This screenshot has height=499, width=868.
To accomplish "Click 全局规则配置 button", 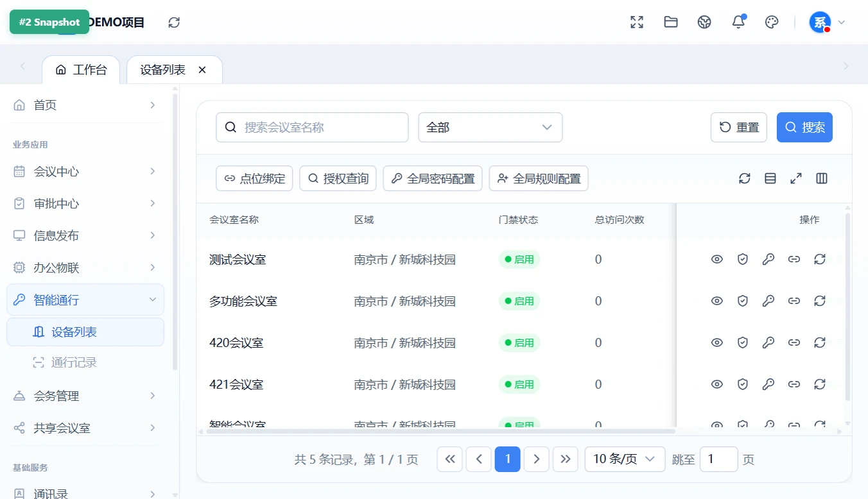I will [x=539, y=178].
